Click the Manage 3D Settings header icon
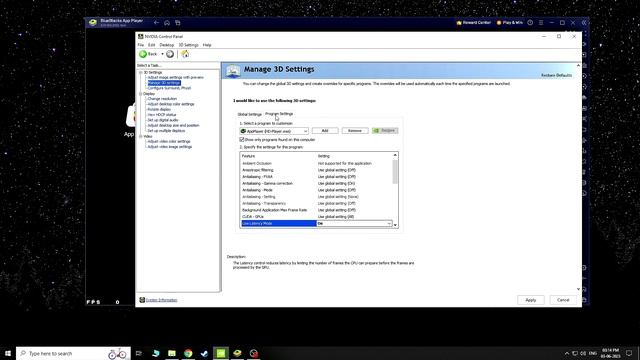The width and height of the screenshot is (640, 360). [x=233, y=71]
